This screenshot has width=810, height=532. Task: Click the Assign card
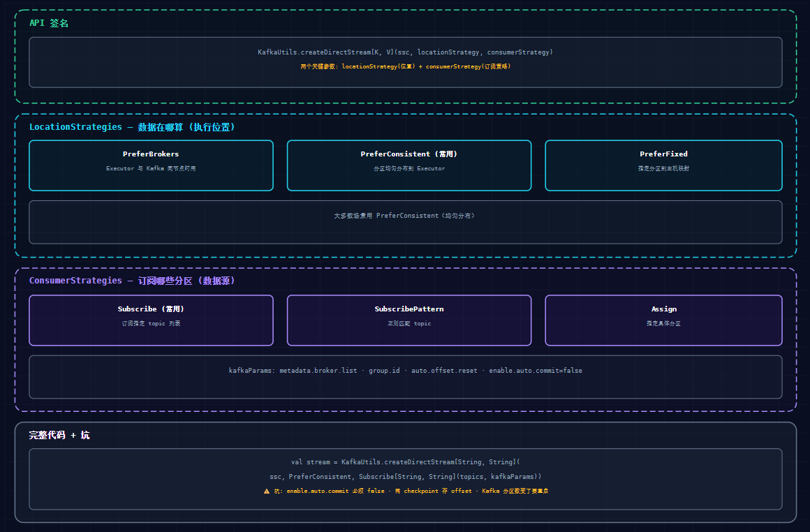click(664, 320)
